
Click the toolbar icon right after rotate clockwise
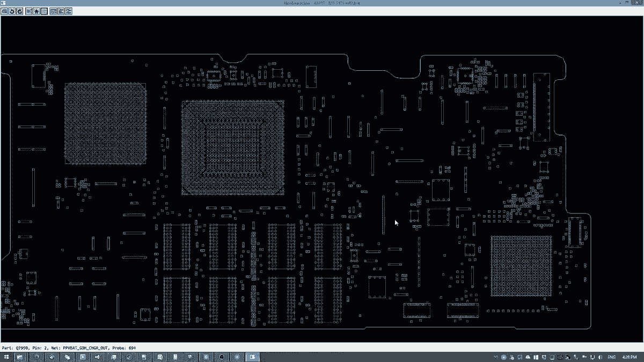click(28, 11)
